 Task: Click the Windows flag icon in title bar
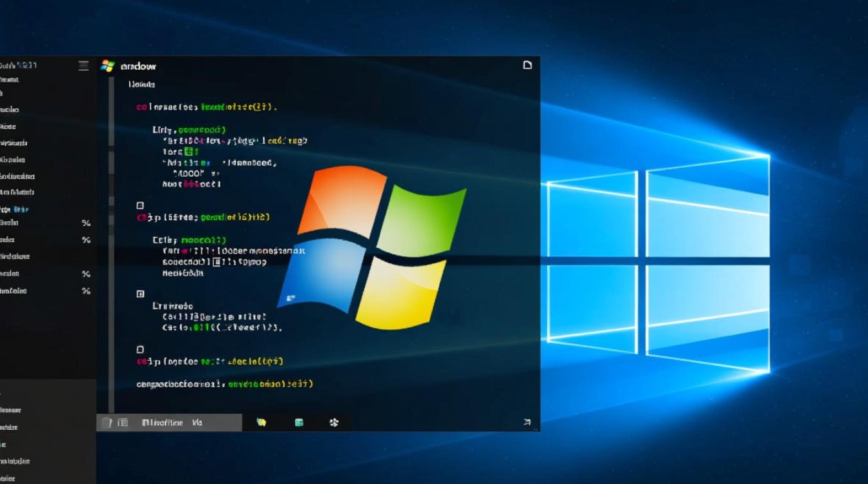point(107,66)
